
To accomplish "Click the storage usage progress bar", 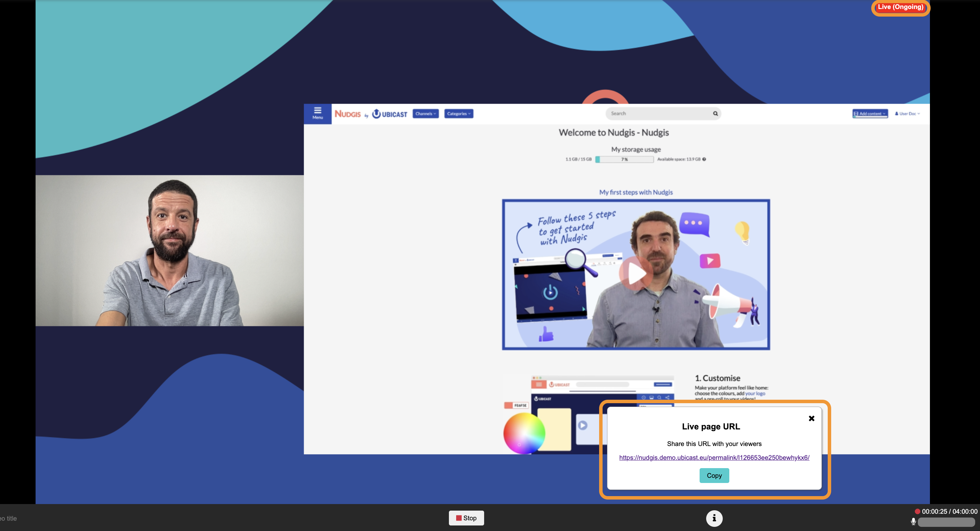I will pos(624,159).
